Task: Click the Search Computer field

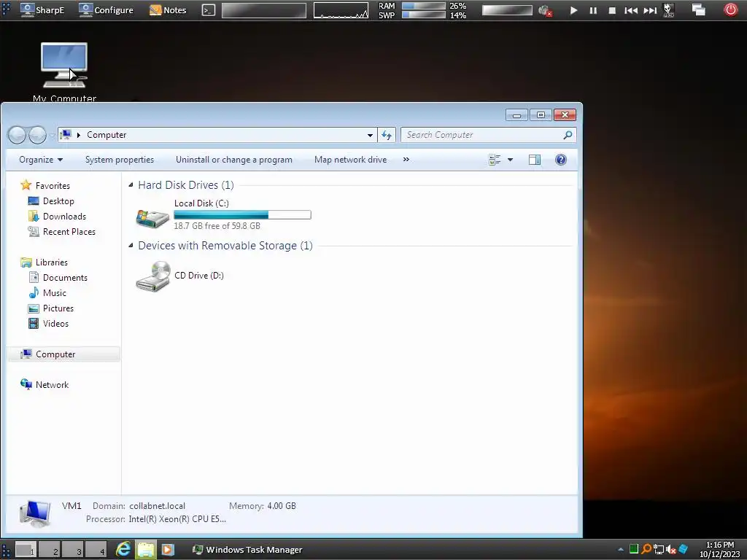Action: pos(488,135)
